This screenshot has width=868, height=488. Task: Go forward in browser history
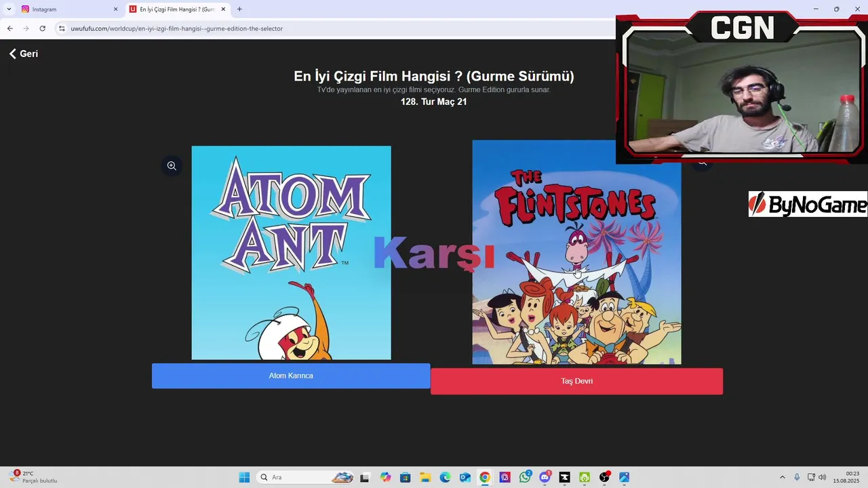[x=26, y=28]
